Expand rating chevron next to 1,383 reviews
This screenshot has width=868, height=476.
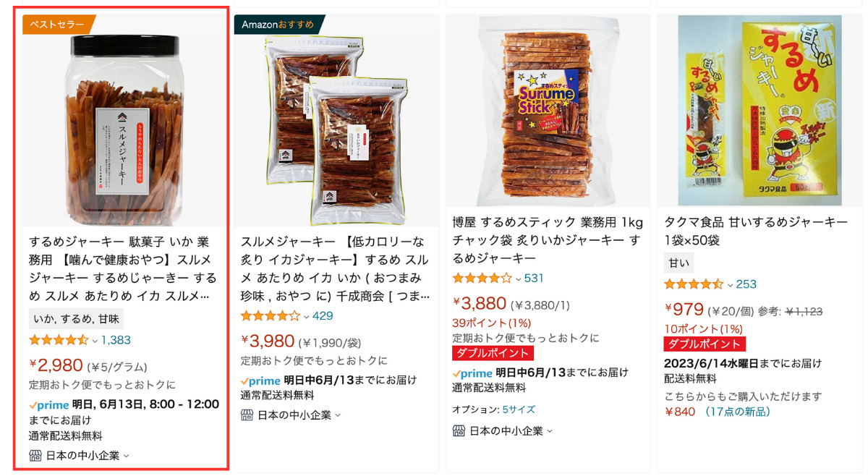[x=95, y=341]
